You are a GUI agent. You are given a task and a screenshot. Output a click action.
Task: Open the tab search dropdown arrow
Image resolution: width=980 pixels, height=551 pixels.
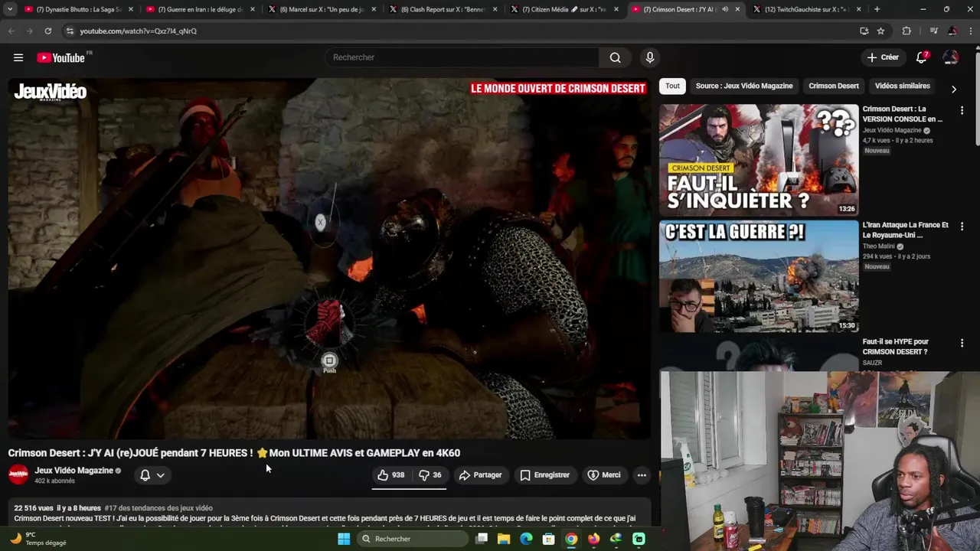pyautogui.click(x=10, y=9)
